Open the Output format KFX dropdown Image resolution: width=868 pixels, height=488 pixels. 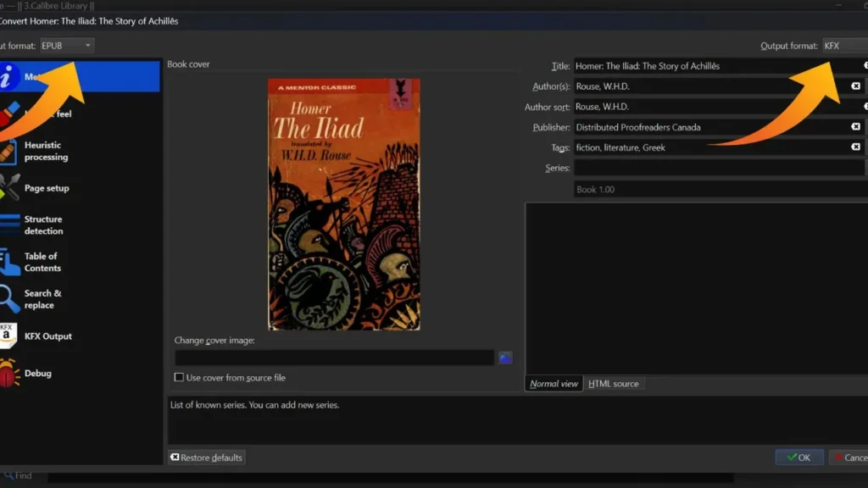click(x=845, y=46)
